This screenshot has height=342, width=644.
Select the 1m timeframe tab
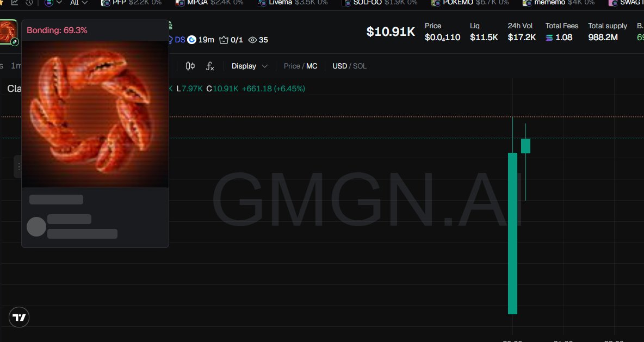click(17, 65)
